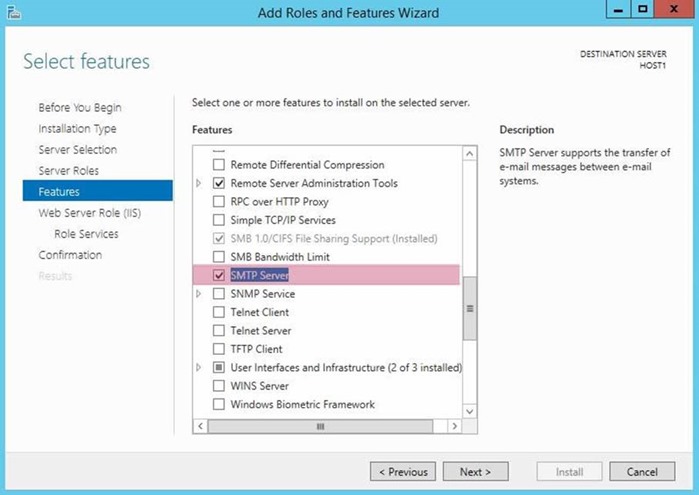Screen dimensions: 699x495
Task: Click the Previous button
Action: pos(403,471)
